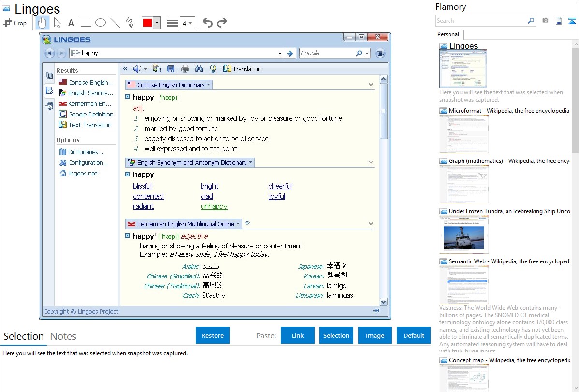Viewport: 579px width, 392px height.
Task: Click the red color swatch
Action: point(147,23)
